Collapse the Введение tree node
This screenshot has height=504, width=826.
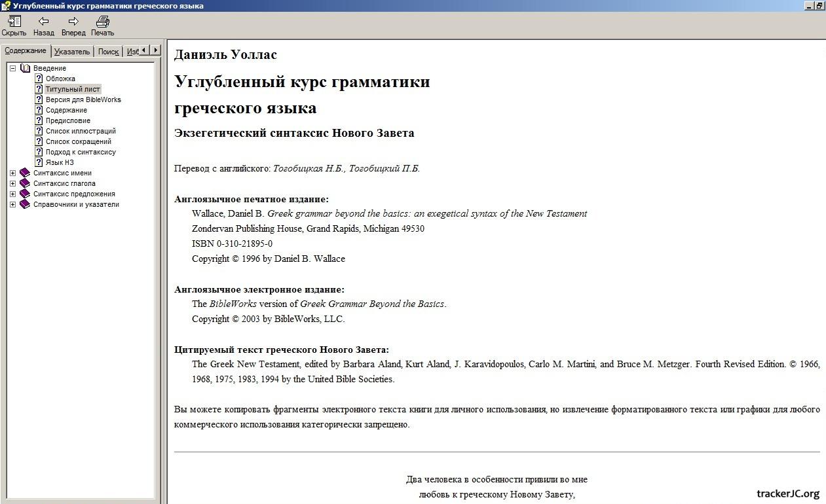12,68
